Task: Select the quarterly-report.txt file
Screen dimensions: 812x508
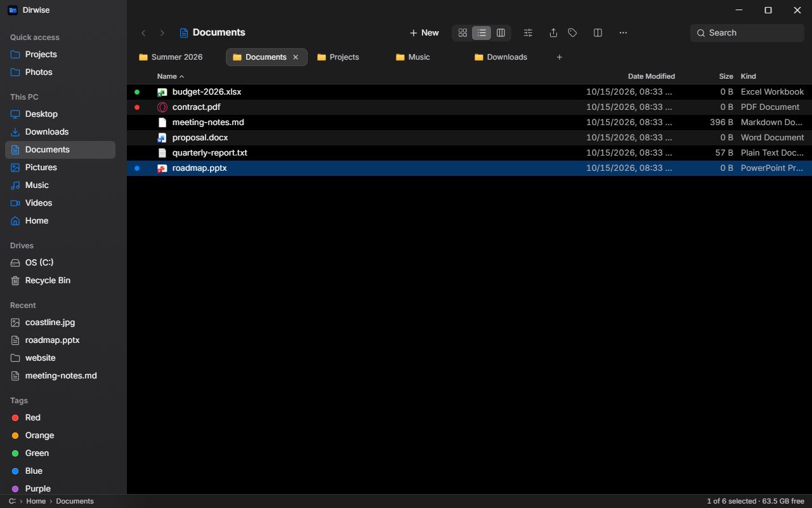Action: point(469,153)
